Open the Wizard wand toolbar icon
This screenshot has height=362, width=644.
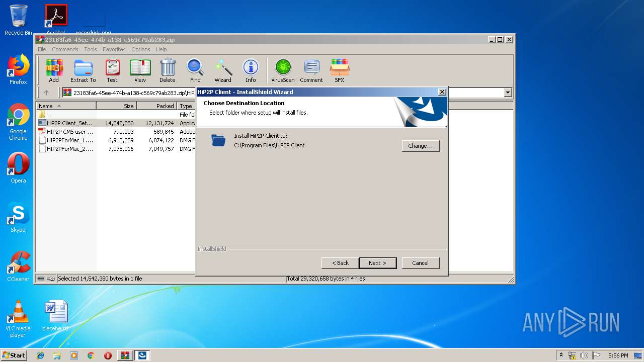point(223,70)
